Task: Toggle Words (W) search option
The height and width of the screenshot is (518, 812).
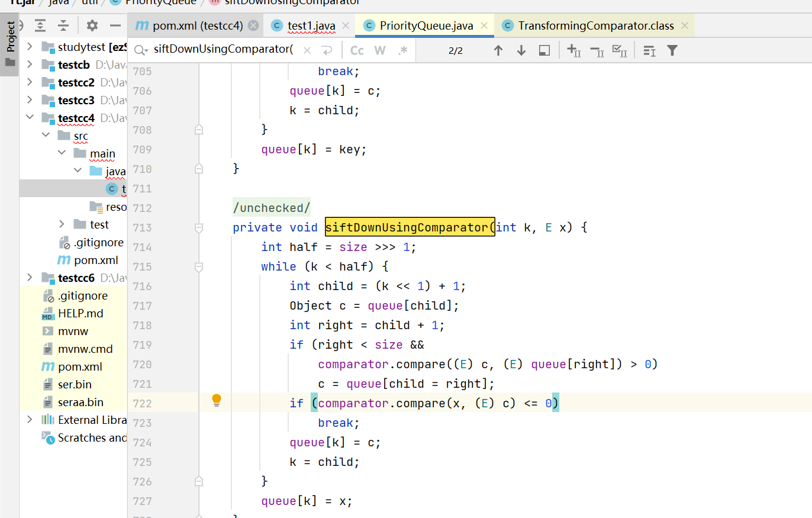Action: click(380, 50)
